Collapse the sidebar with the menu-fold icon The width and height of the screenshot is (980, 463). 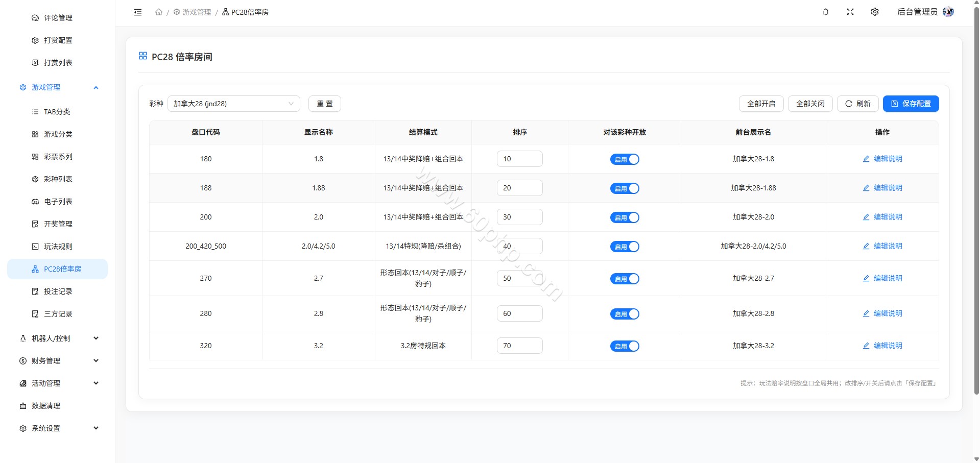click(138, 12)
